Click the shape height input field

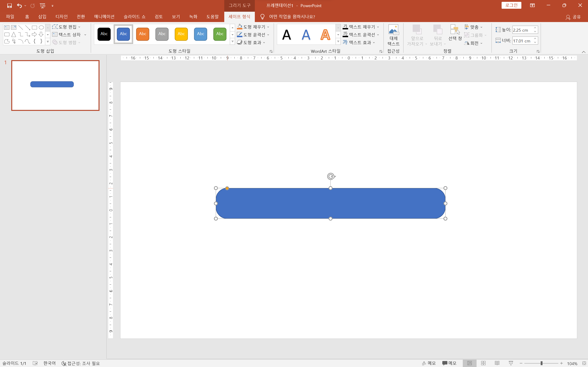point(522,30)
